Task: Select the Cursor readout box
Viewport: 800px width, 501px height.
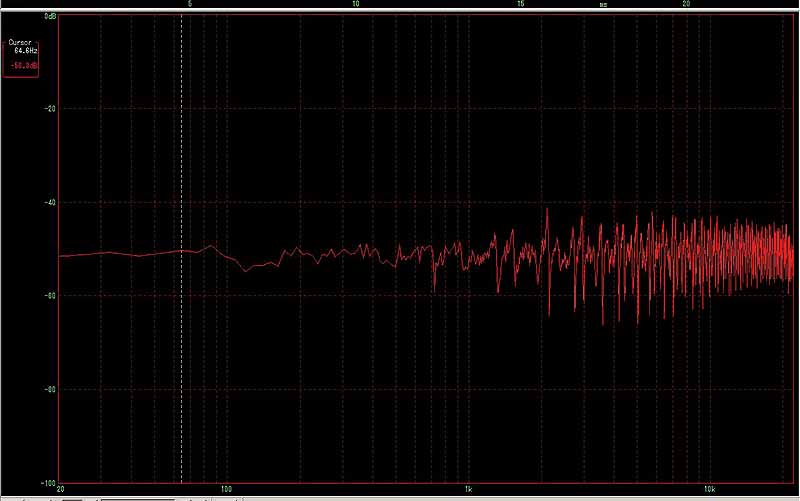Action: [x=21, y=56]
